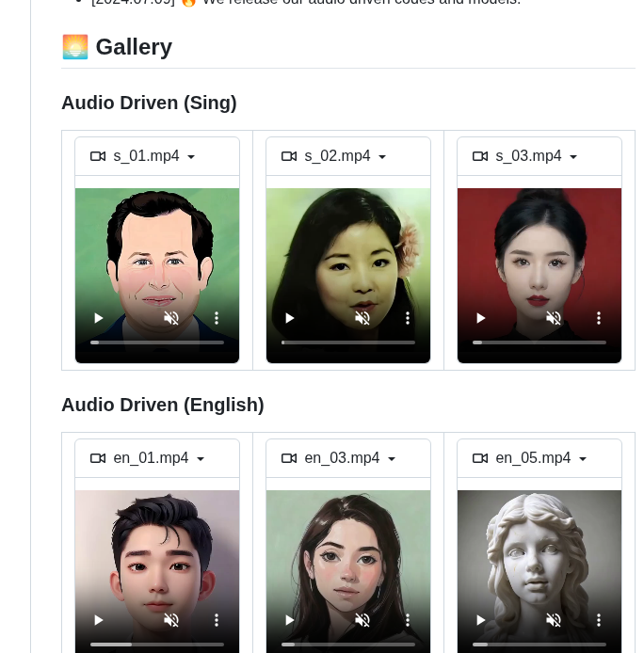Click the video camera icon beside s_02.mp4

pyautogui.click(x=289, y=156)
